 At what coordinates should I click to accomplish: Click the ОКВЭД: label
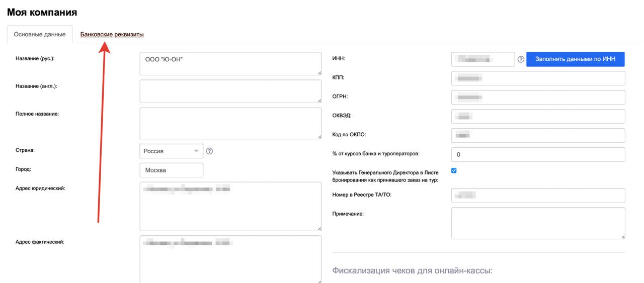(x=342, y=116)
